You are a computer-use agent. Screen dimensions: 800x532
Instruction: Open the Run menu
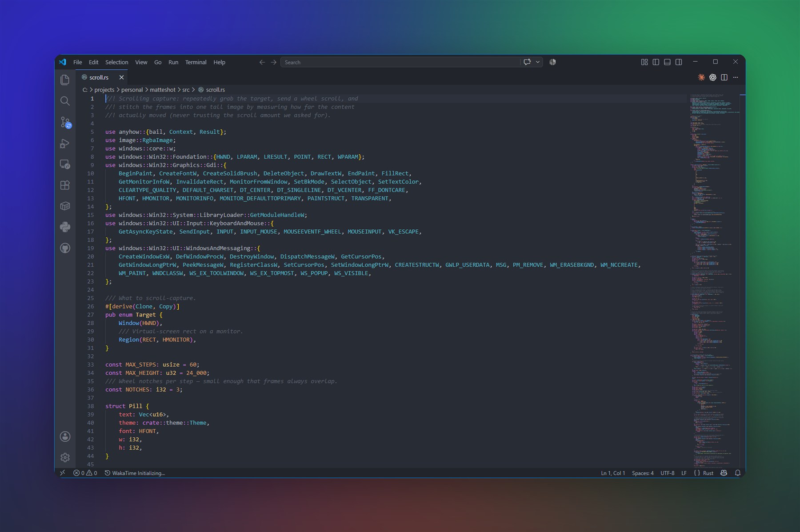pos(173,62)
